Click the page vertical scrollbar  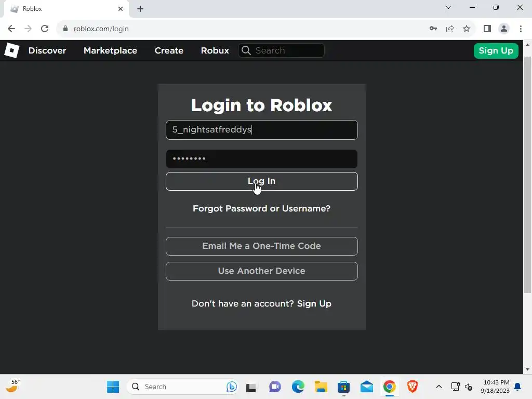pyautogui.click(x=527, y=175)
